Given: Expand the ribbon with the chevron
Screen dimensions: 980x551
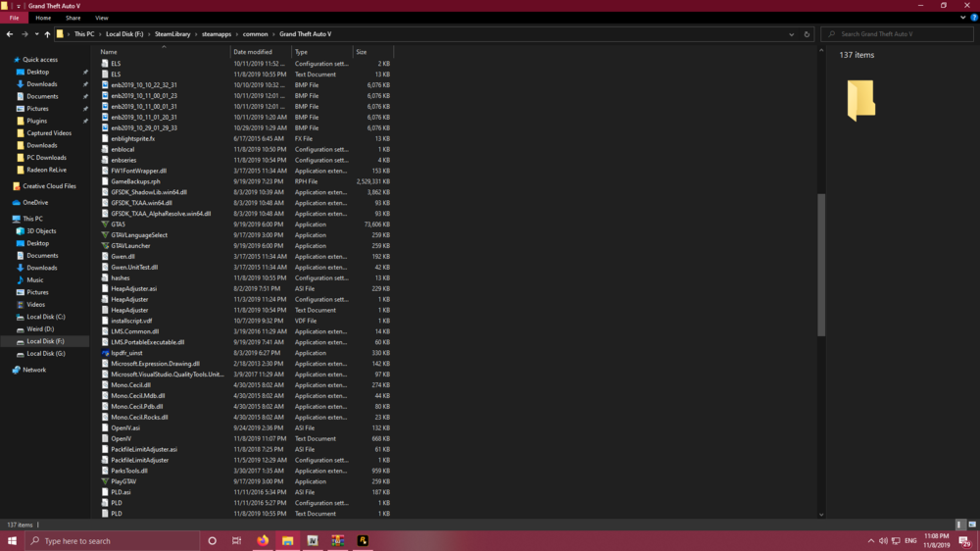Looking at the screenshot, I should [963, 18].
